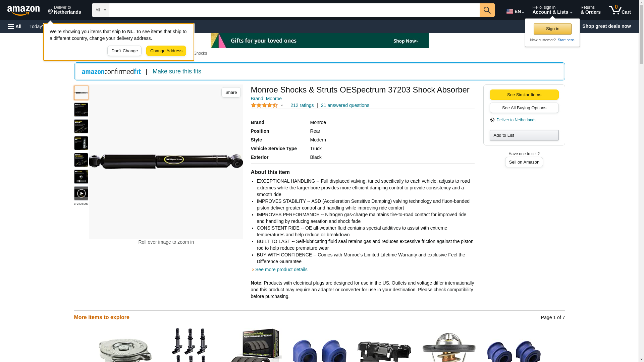
Task: Click inside the search input field
Action: pos(294,10)
